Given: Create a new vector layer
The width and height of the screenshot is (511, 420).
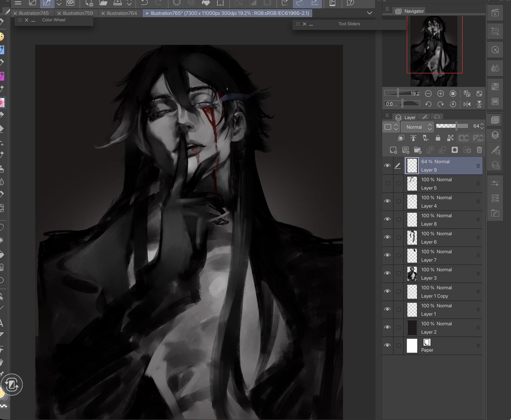Looking at the screenshot, I should pyautogui.click(x=405, y=150).
